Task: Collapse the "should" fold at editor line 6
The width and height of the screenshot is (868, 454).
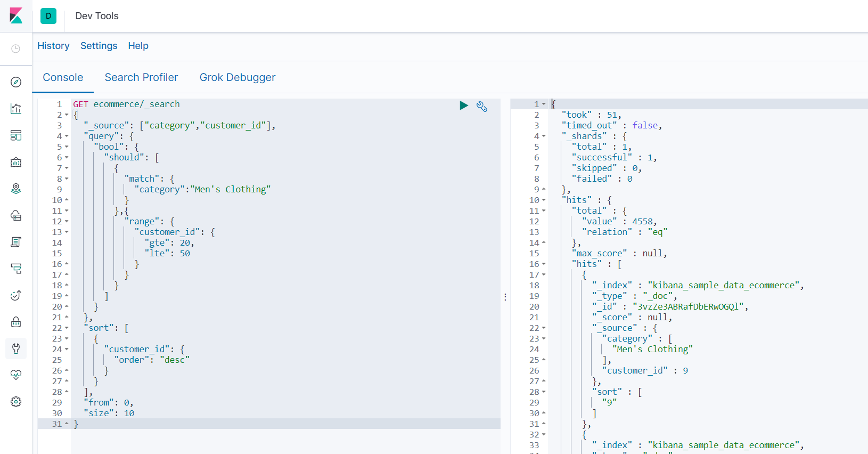Action: tap(67, 158)
